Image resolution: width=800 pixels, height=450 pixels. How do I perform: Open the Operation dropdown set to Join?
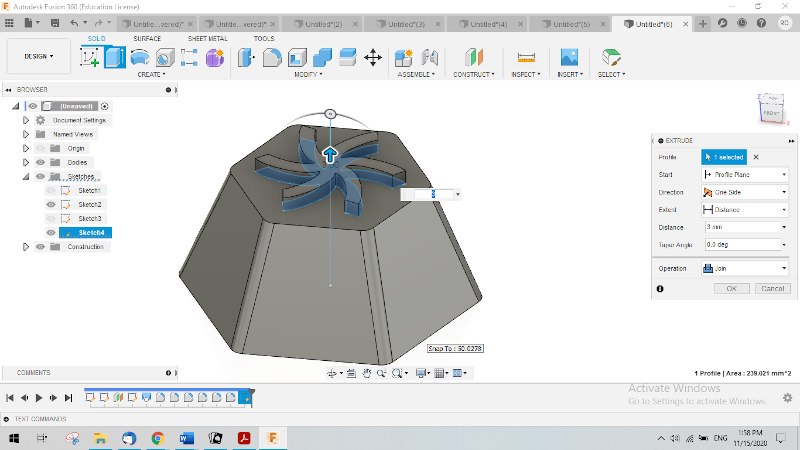745,268
